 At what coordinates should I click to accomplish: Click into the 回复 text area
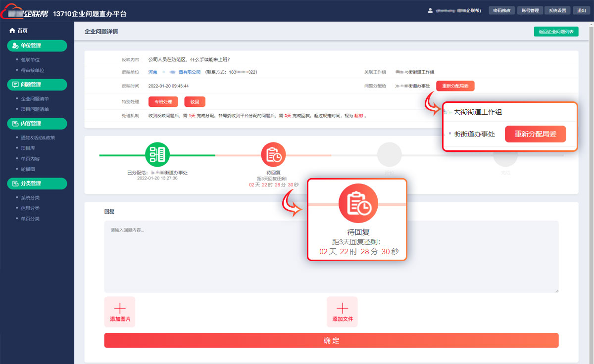tap(331, 256)
